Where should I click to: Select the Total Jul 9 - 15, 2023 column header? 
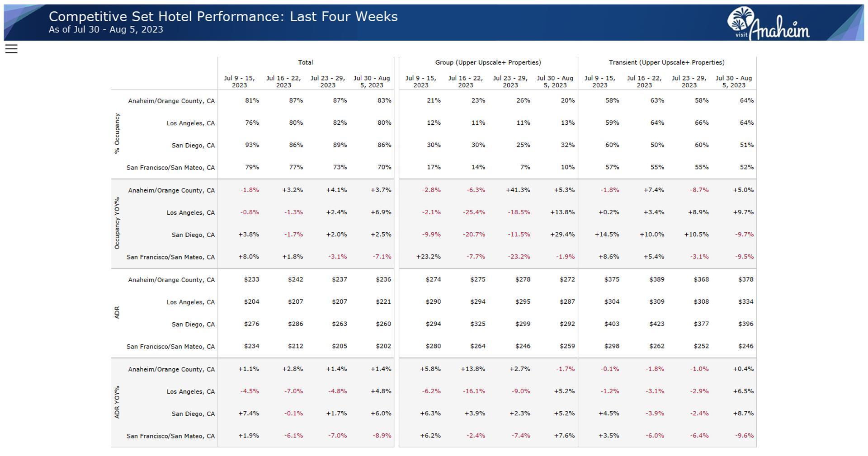[x=240, y=82]
